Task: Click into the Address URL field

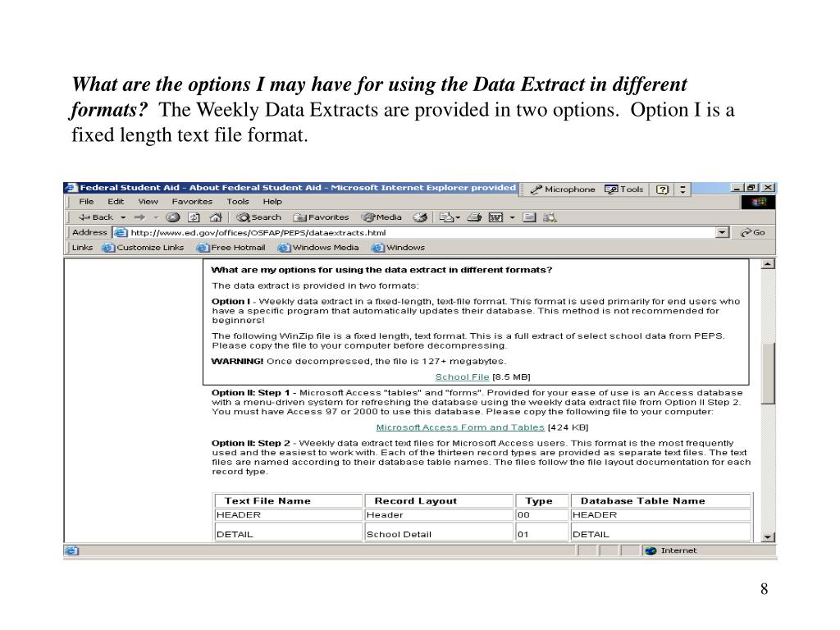Action: coord(421,232)
